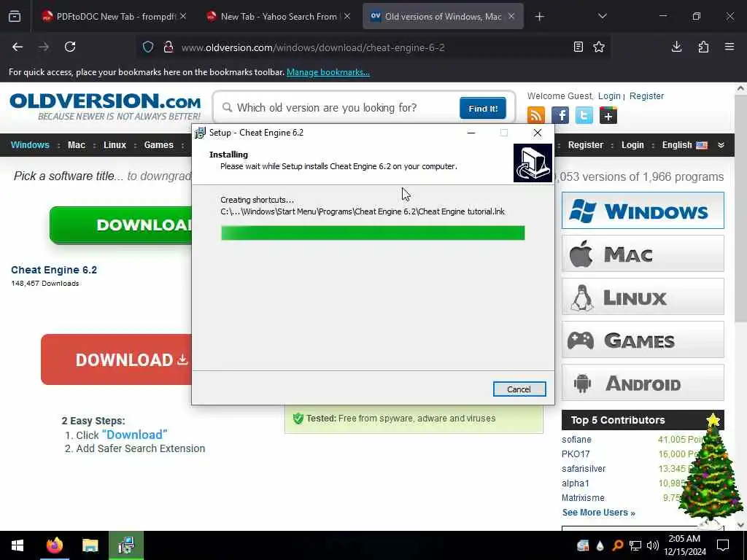Click Register in the dark nav bar
747x560 pixels.
[x=586, y=145]
